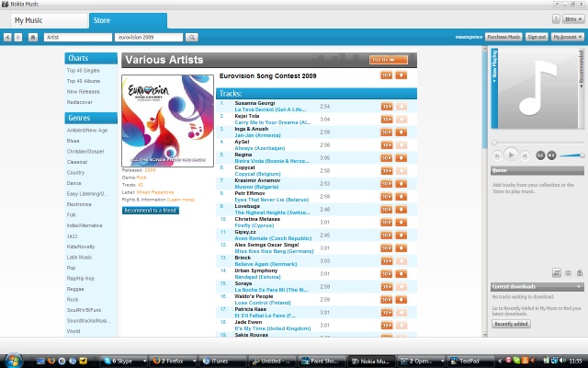Download Regina's Bistra Voda track
The image size is (588, 368).
coord(401,157)
